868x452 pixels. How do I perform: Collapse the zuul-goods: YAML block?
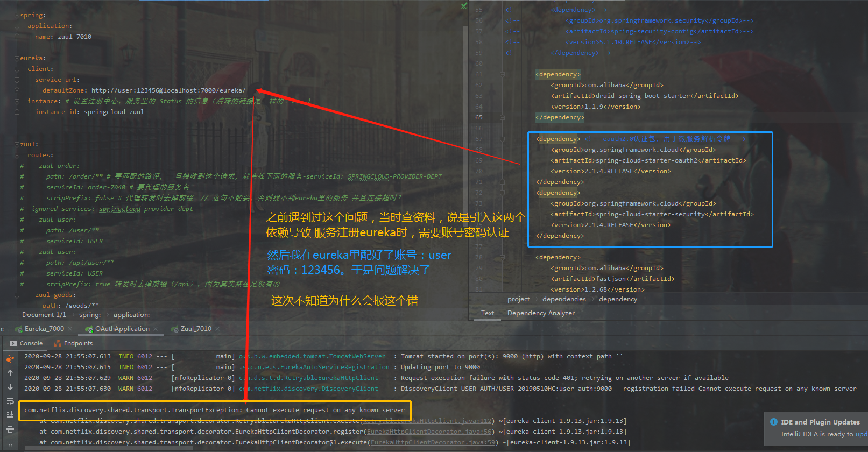pos(17,295)
